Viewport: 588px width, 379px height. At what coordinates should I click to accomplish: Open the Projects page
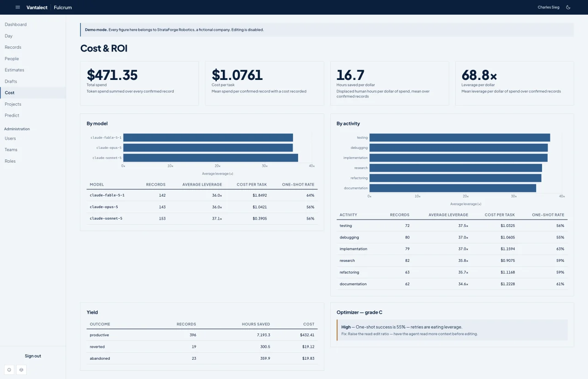pos(33,104)
